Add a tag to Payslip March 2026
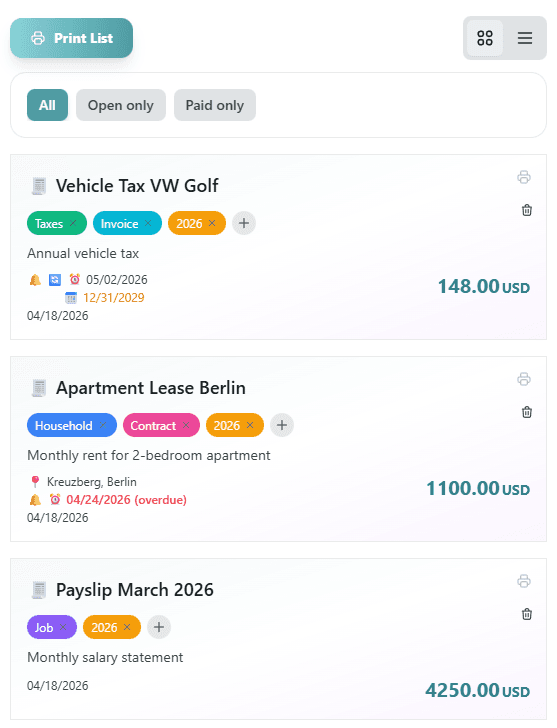 [159, 627]
